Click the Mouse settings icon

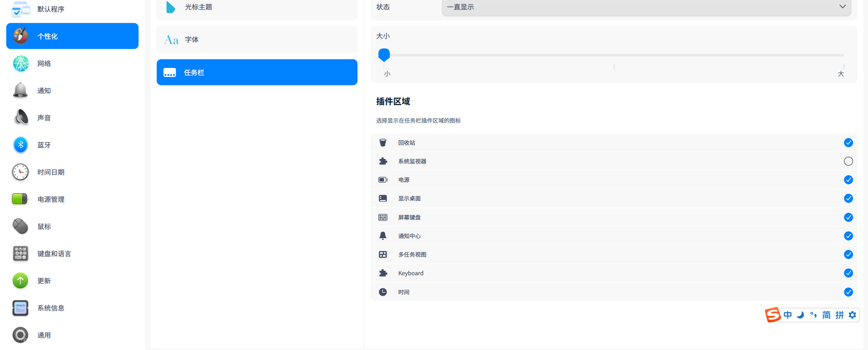click(20, 226)
